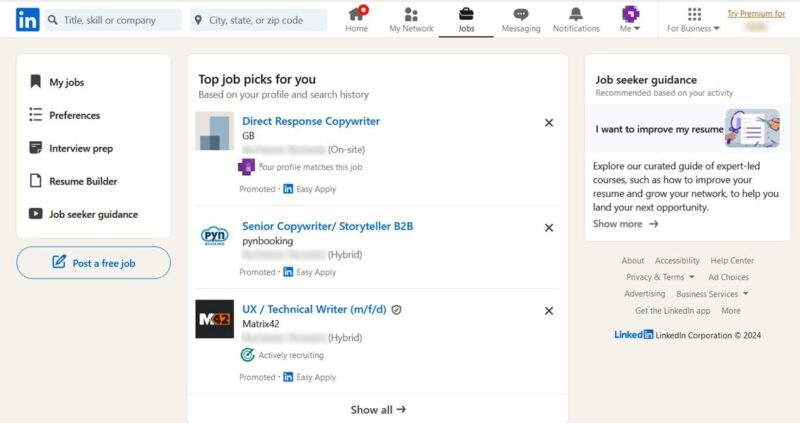Click More footer link
This screenshot has width=800, height=423.
[x=731, y=311]
